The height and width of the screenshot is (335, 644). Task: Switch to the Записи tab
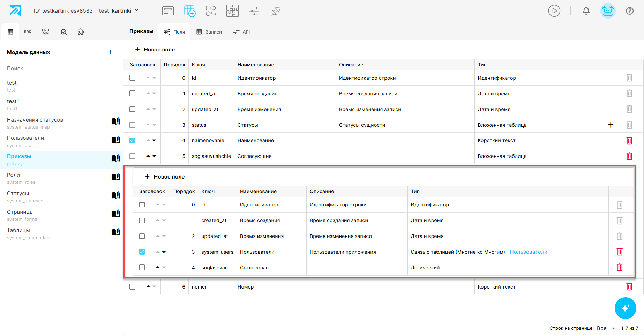pos(209,32)
